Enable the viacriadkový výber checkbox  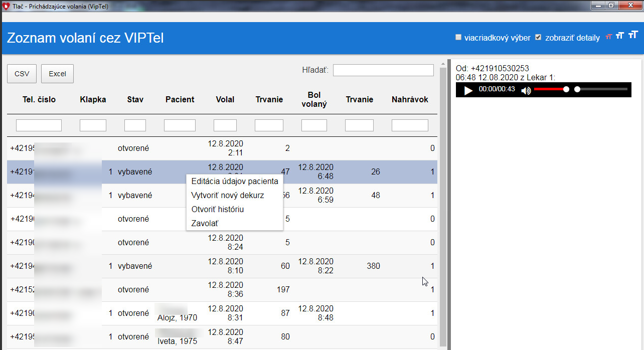point(458,37)
